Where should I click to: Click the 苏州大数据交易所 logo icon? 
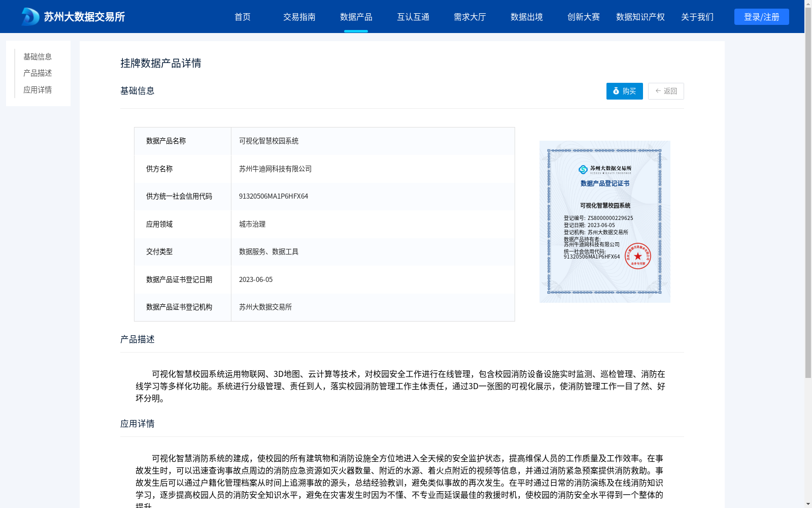click(x=29, y=16)
